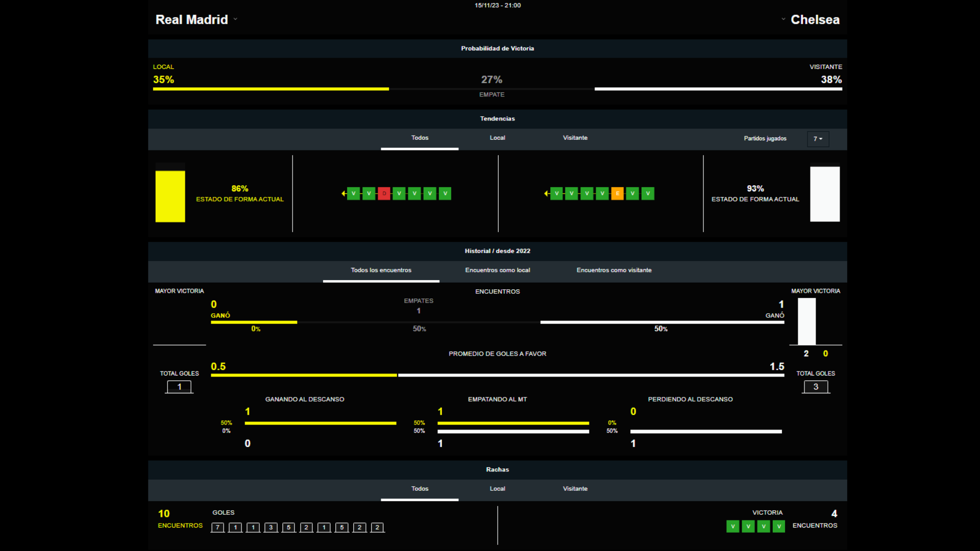Viewport: 980px width, 551px height.
Task: Select the Local tab under Rachas
Action: click(x=497, y=488)
